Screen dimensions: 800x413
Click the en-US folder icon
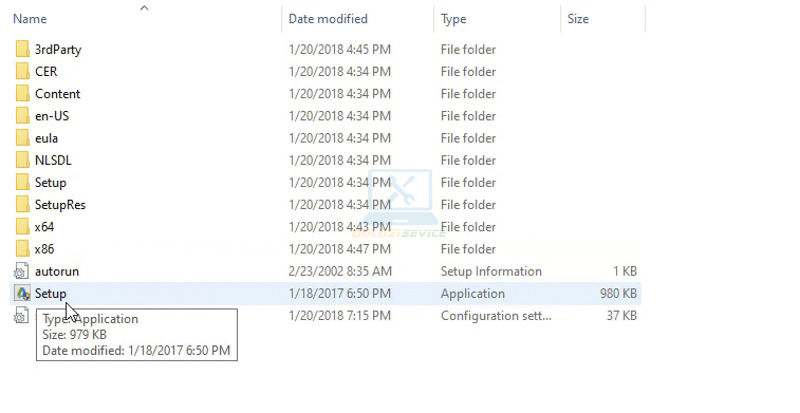(x=22, y=116)
